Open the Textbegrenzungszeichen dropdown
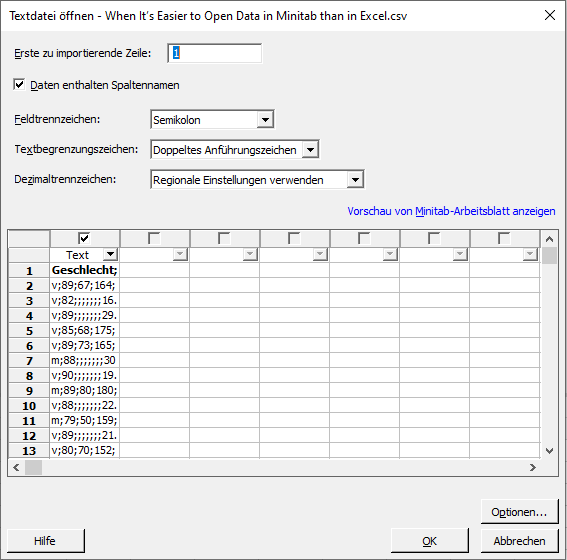This screenshot has width=567, height=560. (235, 150)
